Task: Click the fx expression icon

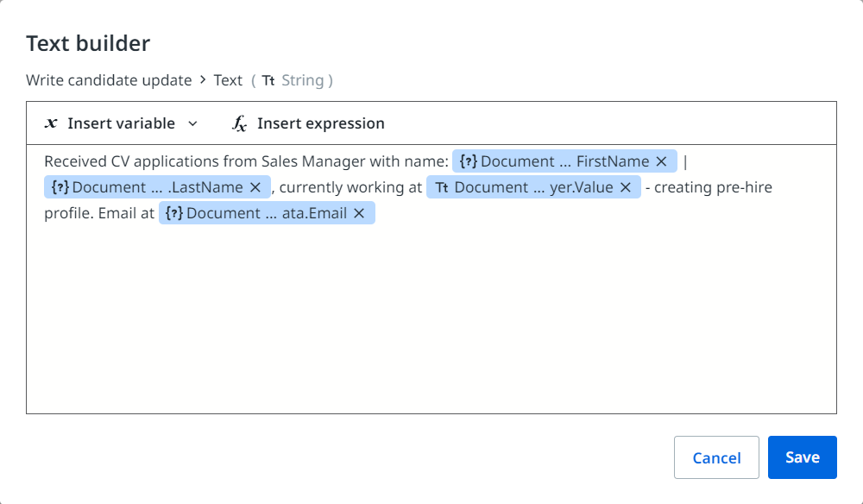Action: 240,123
